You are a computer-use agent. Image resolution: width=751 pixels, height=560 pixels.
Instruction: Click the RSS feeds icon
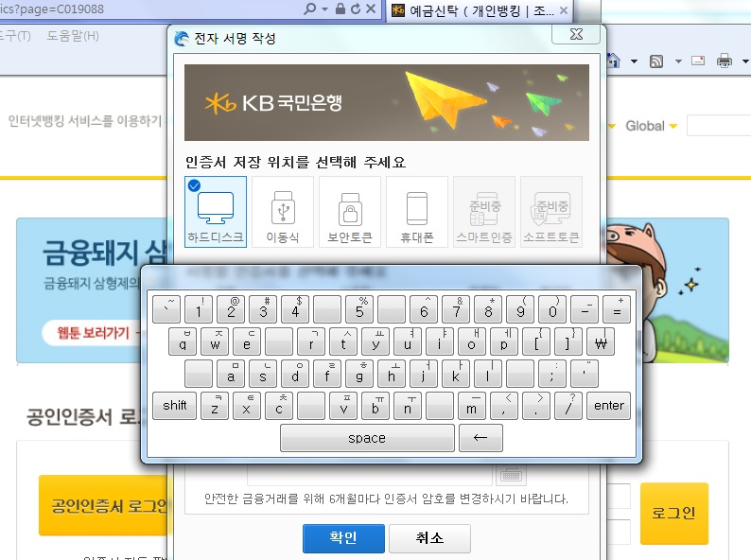[x=656, y=61]
